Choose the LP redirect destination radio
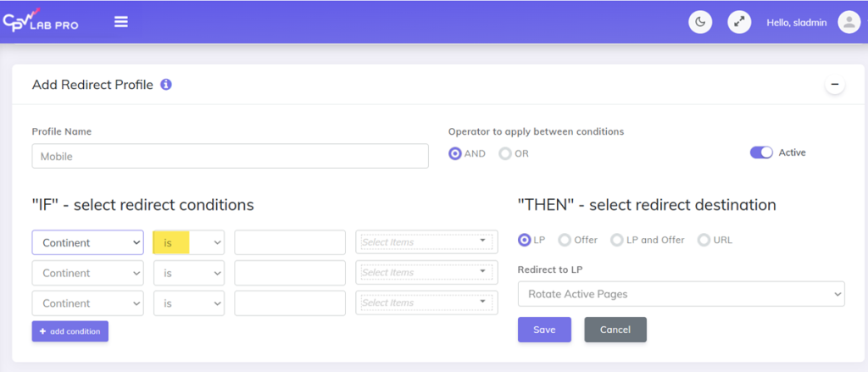 coord(524,241)
